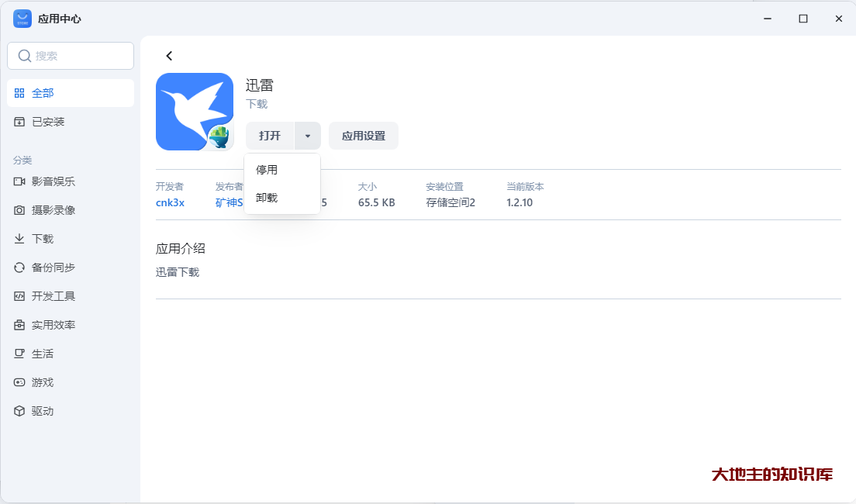Expand the arrow next to 打开
856x504 pixels.
pyautogui.click(x=308, y=136)
